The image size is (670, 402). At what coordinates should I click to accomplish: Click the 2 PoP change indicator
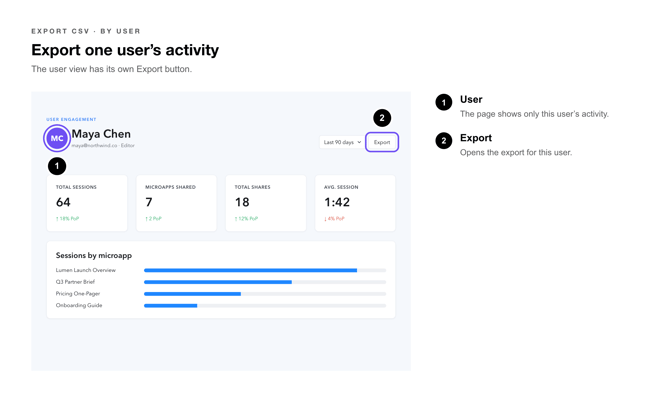point(153,219)
